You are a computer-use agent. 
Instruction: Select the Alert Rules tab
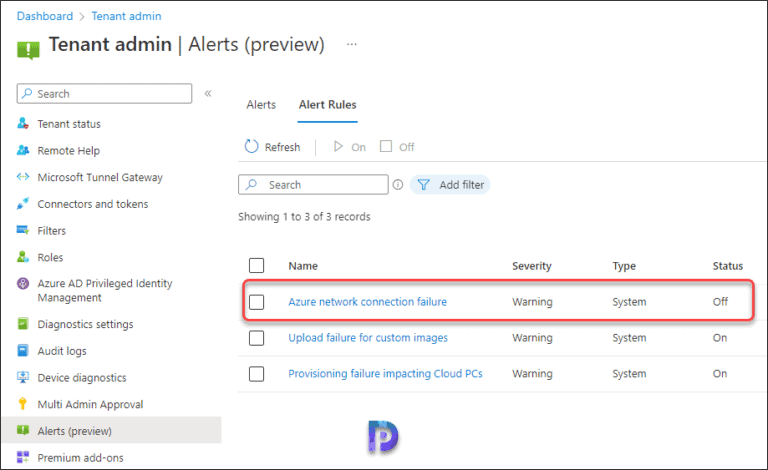click(x=328, y=105)
